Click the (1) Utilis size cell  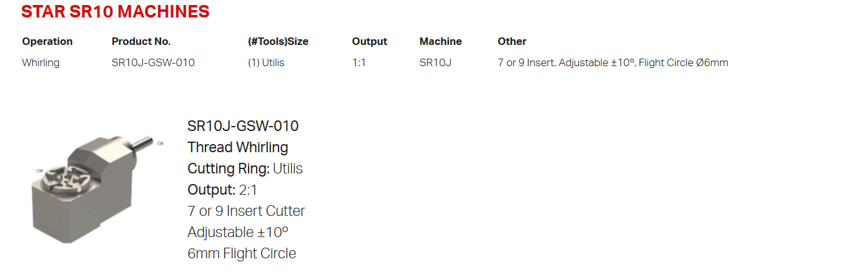(266, 63)
